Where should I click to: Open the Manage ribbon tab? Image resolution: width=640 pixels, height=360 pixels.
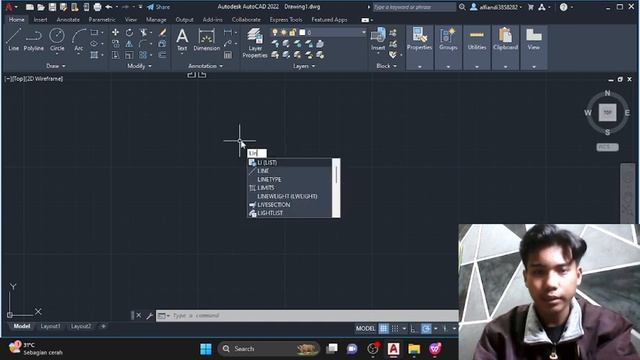(x=156, y=20)
